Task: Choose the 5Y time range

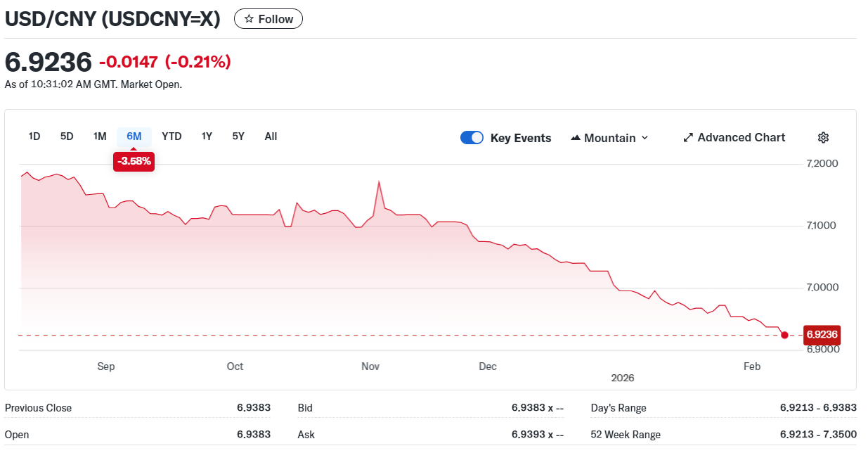Action: [x=238, y=136]
